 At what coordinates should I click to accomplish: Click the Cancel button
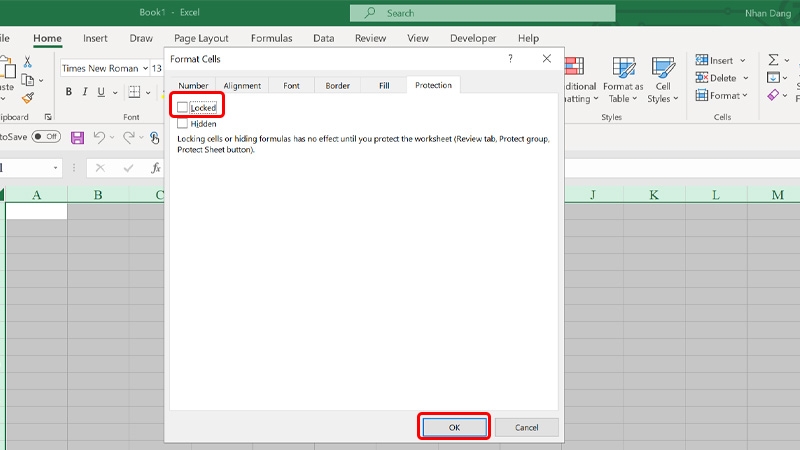click(x=526, y=427)
